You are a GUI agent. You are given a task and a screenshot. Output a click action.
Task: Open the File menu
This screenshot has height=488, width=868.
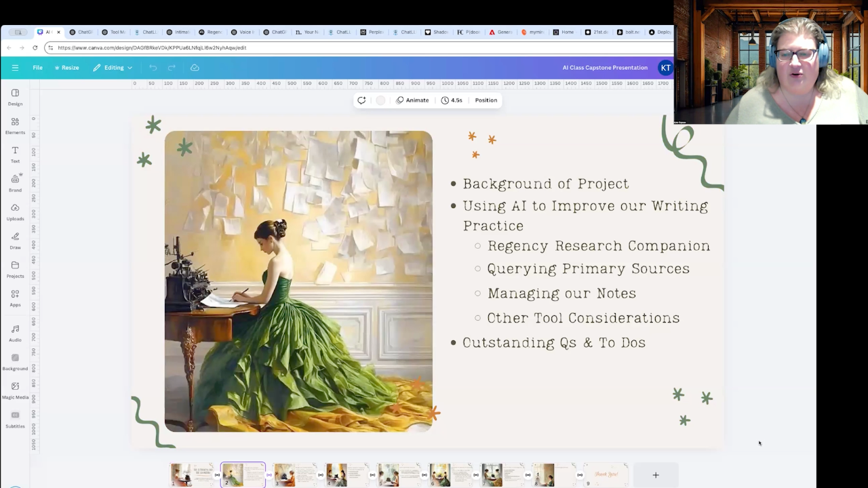(x=38, y=68)
